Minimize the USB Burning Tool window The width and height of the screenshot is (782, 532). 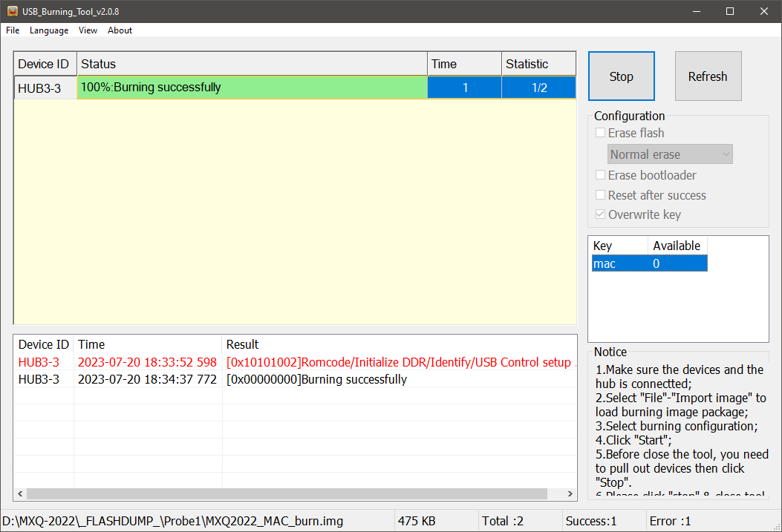(696, 11)
